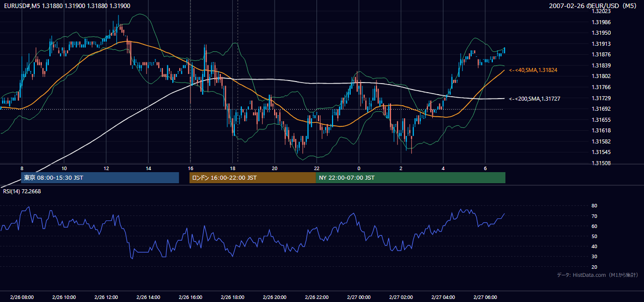
Task: Click price axis value 1.31545
Action: [x=601, y=152]
